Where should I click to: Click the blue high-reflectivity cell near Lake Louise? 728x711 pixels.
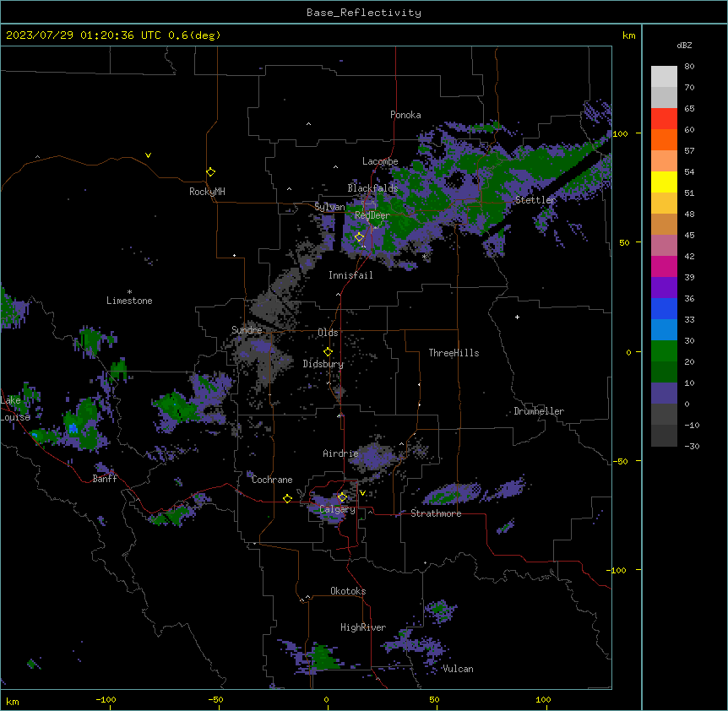click(73, 428)
